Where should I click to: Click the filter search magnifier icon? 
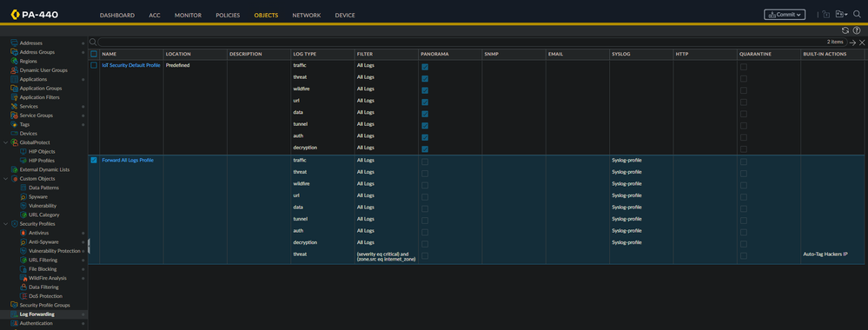(93, 42)
